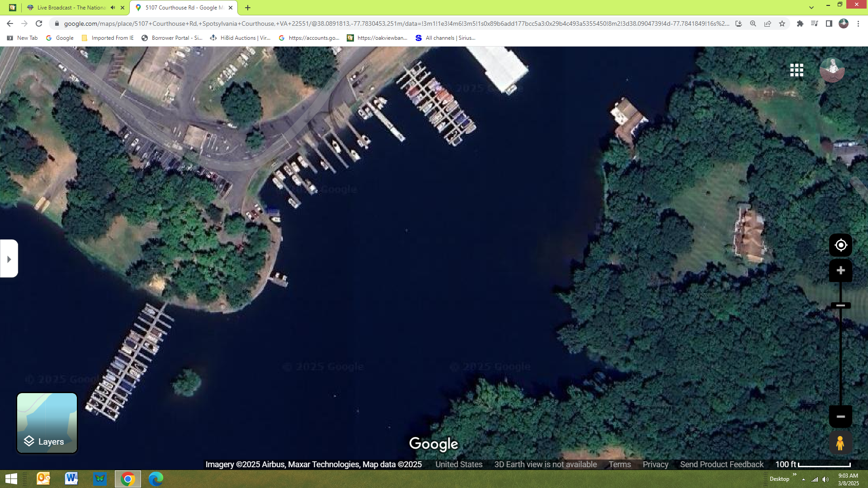Open Chrome extensions puzzle icon

pyautogui.click(x=800, y=23)
